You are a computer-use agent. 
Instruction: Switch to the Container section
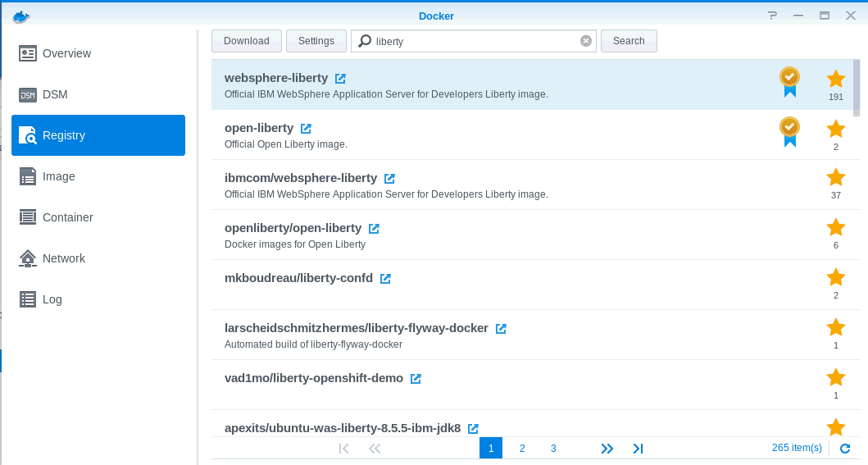pos(67,217)
